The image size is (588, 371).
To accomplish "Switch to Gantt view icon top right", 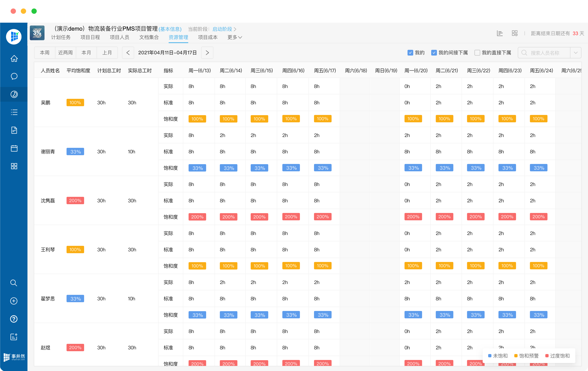I will (x=500, y=33).
